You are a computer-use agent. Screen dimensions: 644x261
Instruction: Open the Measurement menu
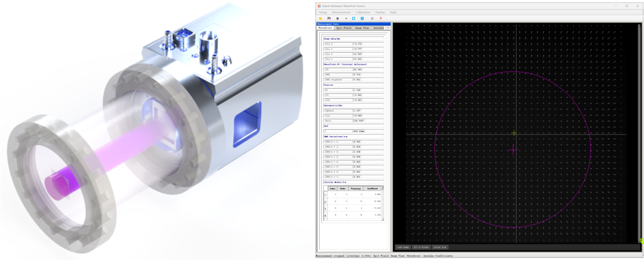341,12
